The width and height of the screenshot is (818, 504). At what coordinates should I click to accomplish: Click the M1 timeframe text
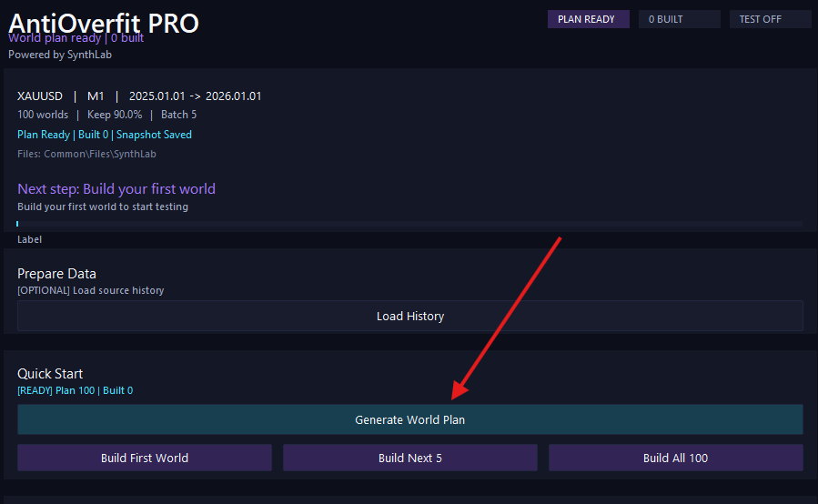(x=96, y=96)
